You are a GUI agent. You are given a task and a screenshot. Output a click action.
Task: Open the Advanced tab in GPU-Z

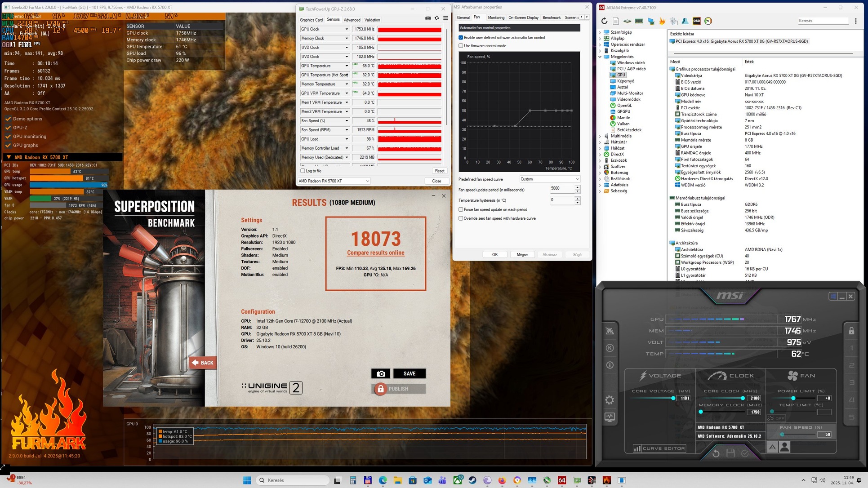pyautogui.click(x=352, y=20)
